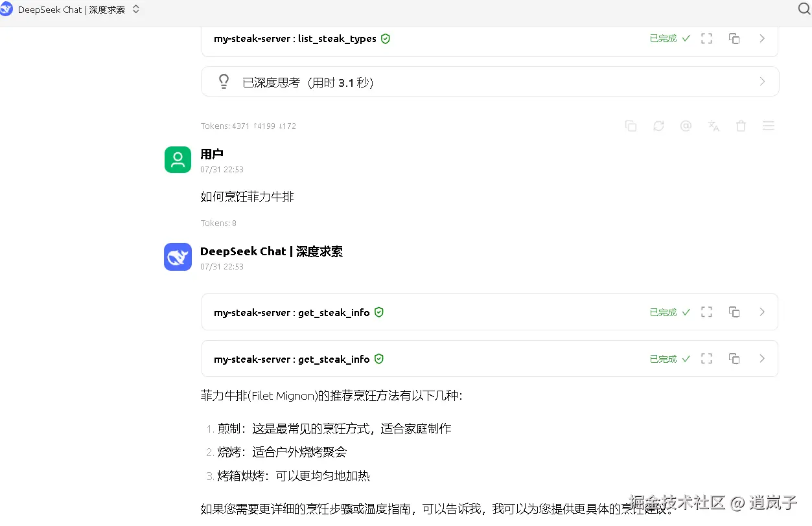Copy the previous assistant message
Image resolution: width=812 pixels, height=526 pixels.
coord(631,126)
